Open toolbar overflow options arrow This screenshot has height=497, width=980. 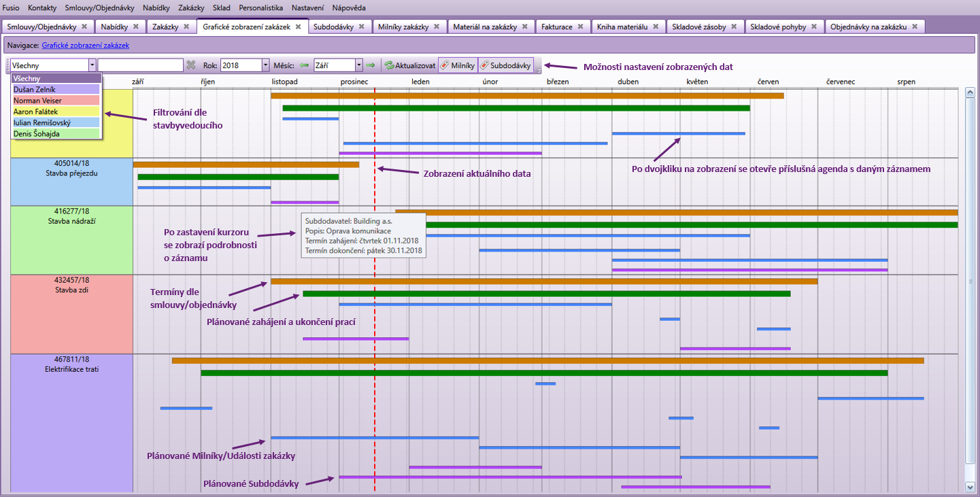coord(538,69)
